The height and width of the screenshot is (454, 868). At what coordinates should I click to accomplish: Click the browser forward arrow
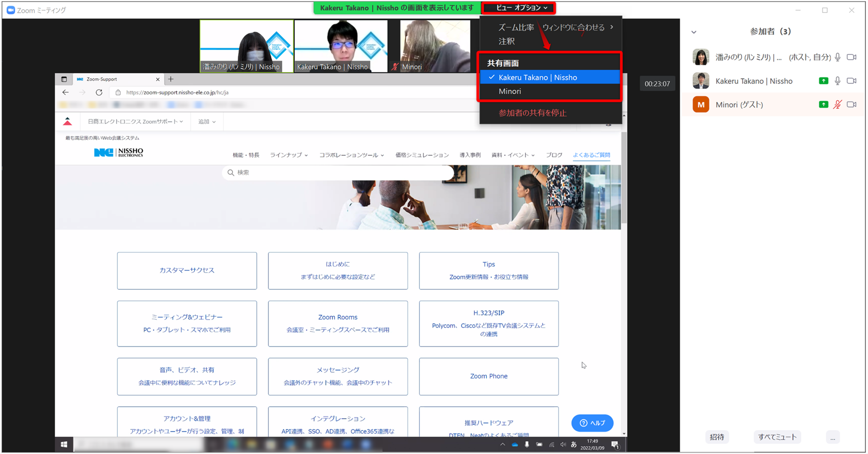[x=82, y=92]
